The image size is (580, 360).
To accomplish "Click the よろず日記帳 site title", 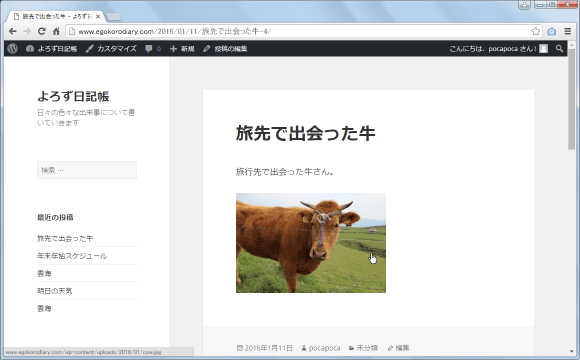I will [x=73, y=97].
